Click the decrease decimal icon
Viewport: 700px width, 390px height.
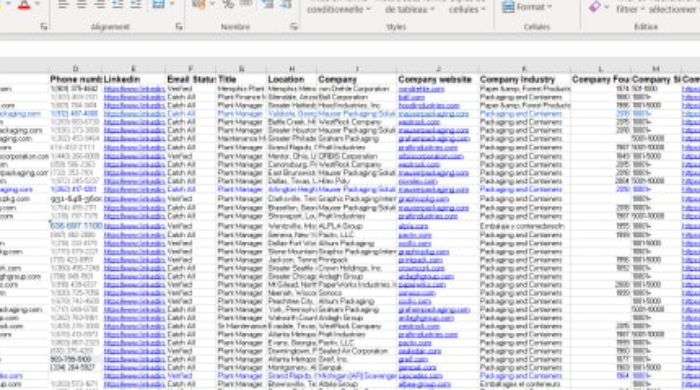coord(286,4)
